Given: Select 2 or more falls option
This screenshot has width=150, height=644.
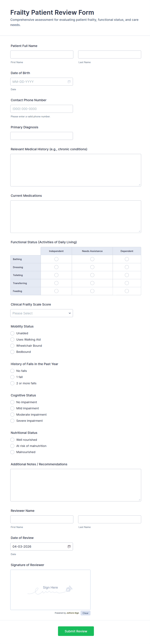Looking at the screenshot, I should (x=12, y=383).
